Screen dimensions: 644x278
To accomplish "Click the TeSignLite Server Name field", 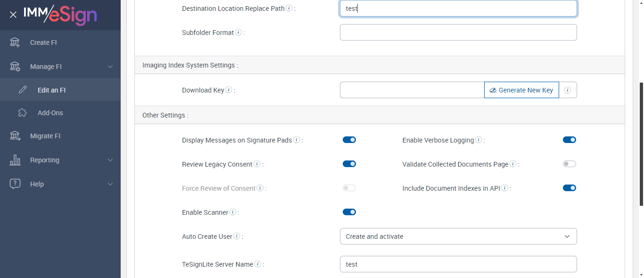I will click(x=458, y=264).
